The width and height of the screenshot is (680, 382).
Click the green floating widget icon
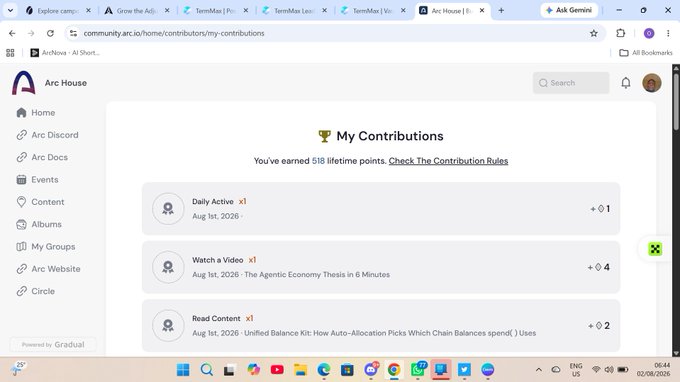coord(655,249)
